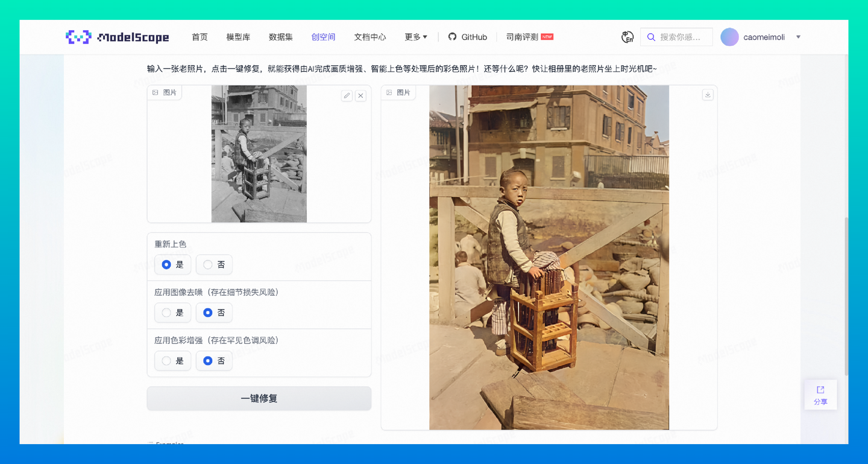The height and width of the screenshot is (464, 868).
Task: Select 是 for 重新上色
Action: click(x=172, y=264)
